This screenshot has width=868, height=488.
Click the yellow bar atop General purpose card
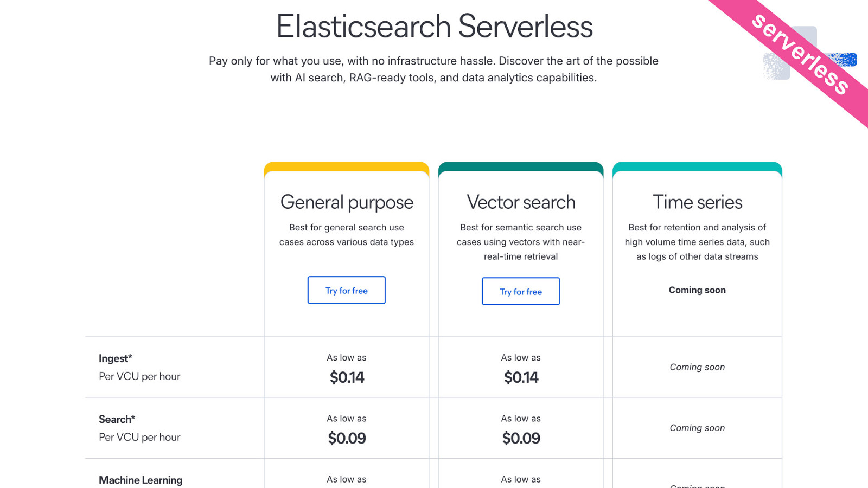point(347,166)
